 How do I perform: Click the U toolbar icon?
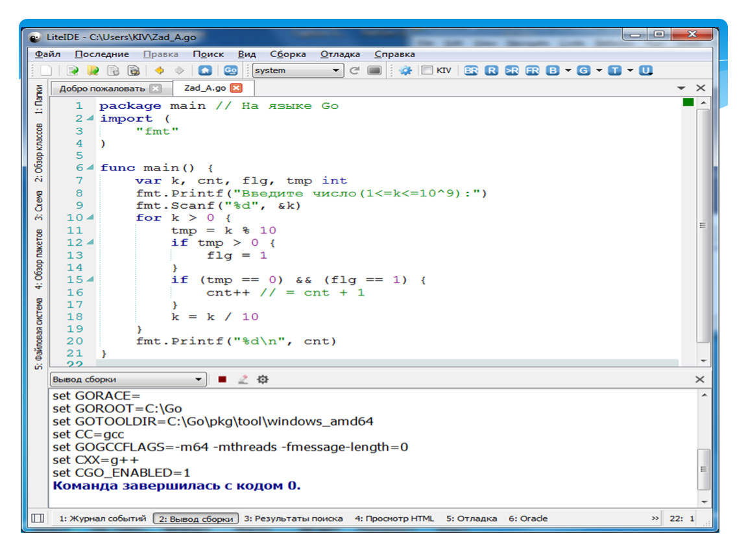(x=645, y=71)
